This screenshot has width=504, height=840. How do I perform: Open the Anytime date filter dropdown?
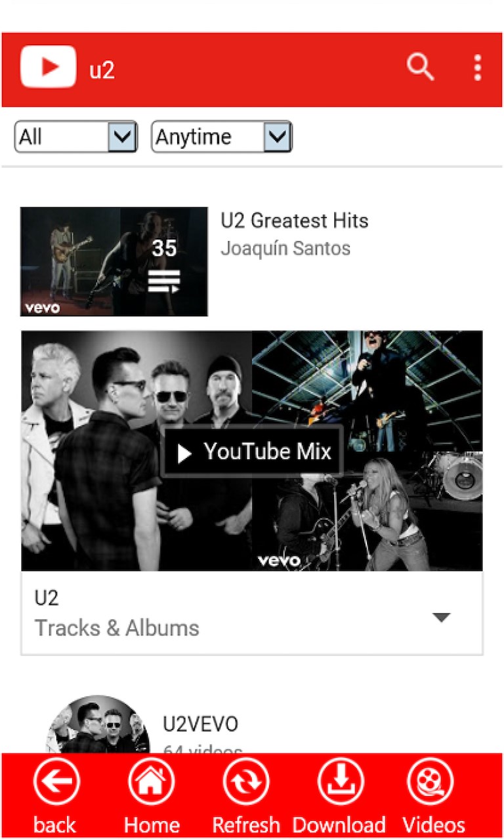(221, 136)
